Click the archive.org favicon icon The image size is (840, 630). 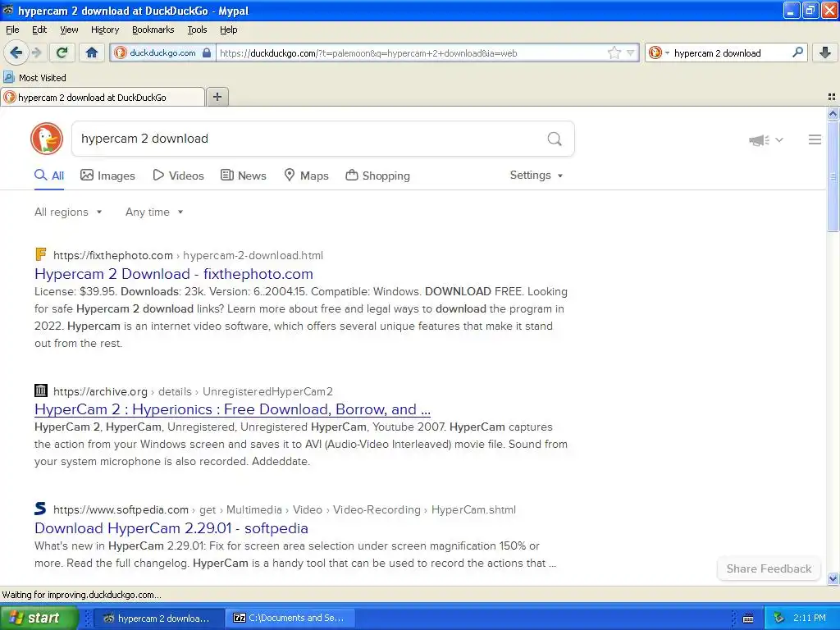41,390
